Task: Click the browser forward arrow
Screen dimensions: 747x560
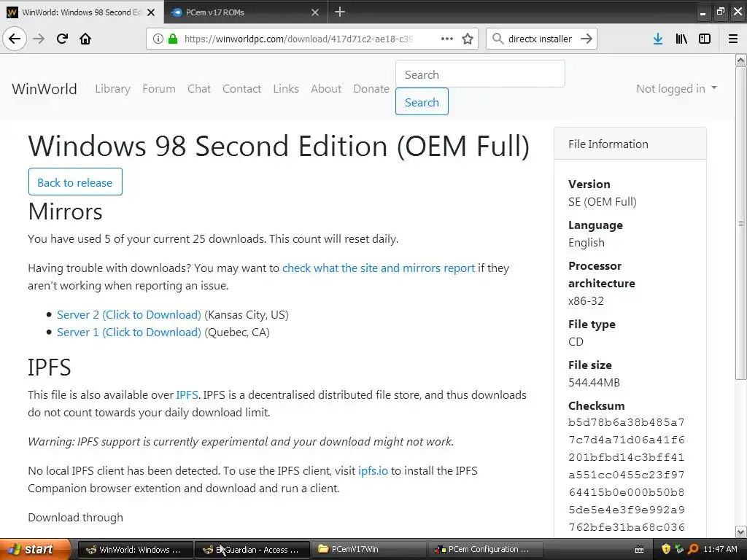Action: point(39,39)
